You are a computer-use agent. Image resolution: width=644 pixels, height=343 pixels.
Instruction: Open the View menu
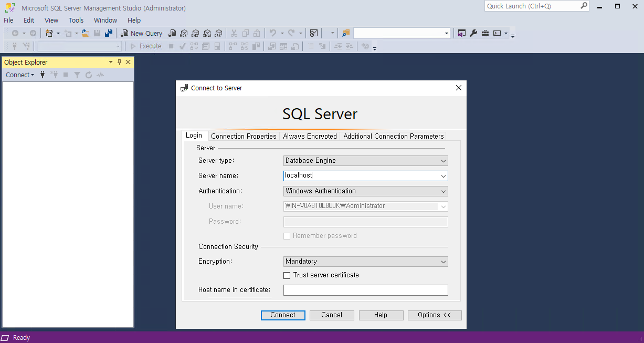point(51,20)
